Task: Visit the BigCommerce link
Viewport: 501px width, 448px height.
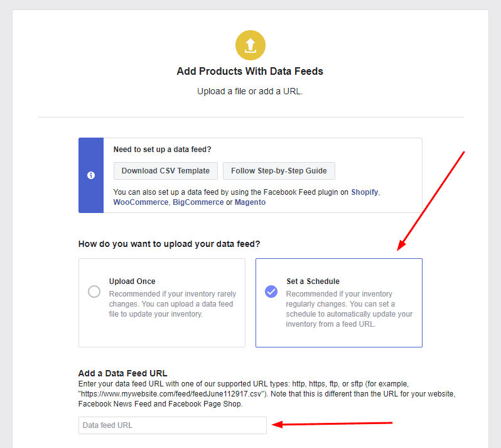Action: [198, 202]
